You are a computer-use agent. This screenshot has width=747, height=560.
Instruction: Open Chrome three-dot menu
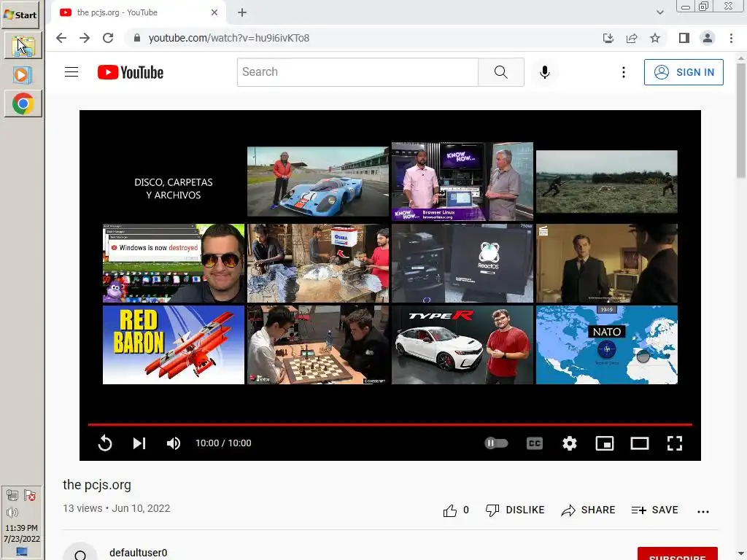(x=731, y=38)
